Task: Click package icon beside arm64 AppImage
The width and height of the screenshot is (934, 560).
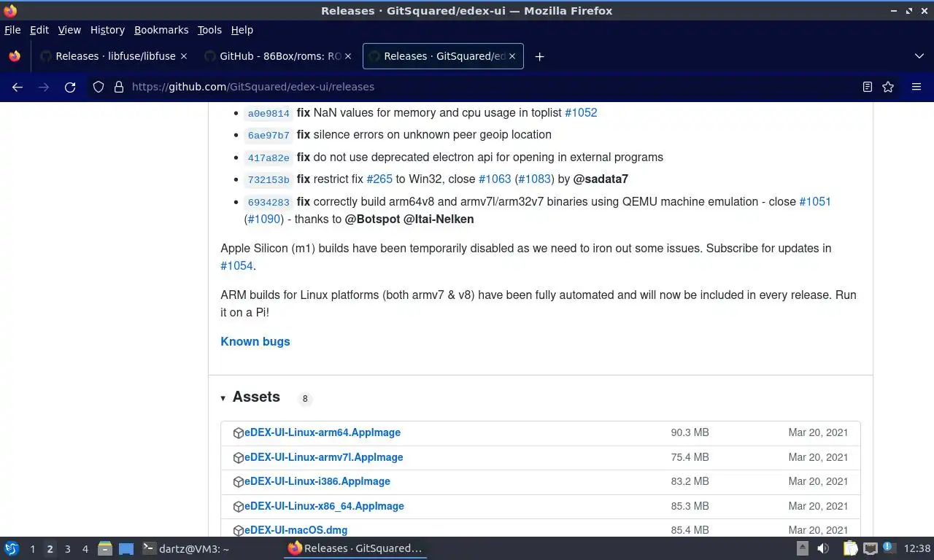Action: tap(238, 433)
